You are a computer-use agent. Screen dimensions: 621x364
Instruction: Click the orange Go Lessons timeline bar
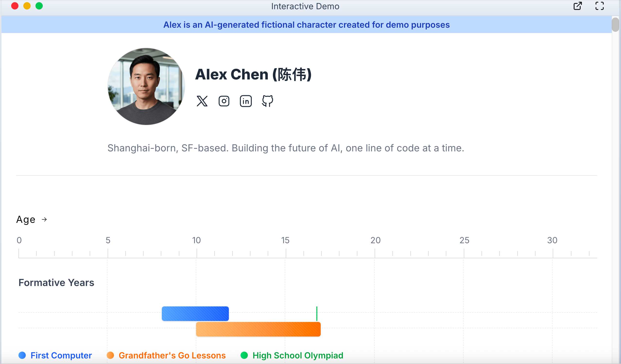[x=258, y=329]
